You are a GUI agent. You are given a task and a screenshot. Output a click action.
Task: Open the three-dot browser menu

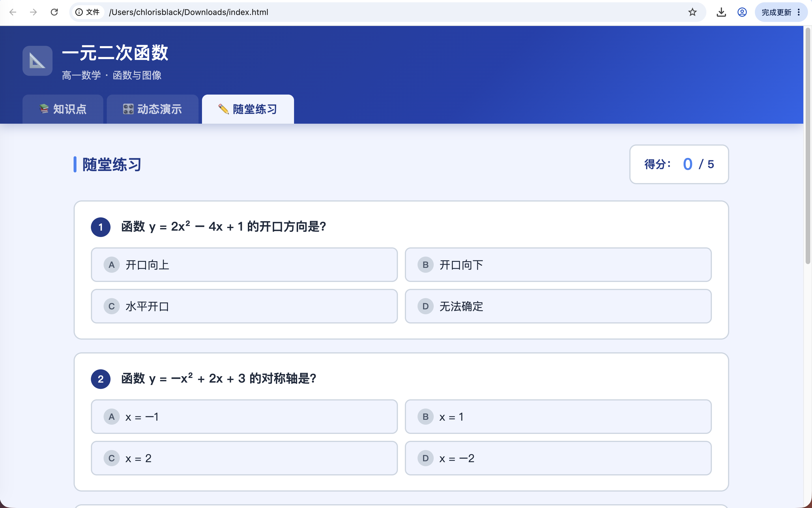point(799,12)
